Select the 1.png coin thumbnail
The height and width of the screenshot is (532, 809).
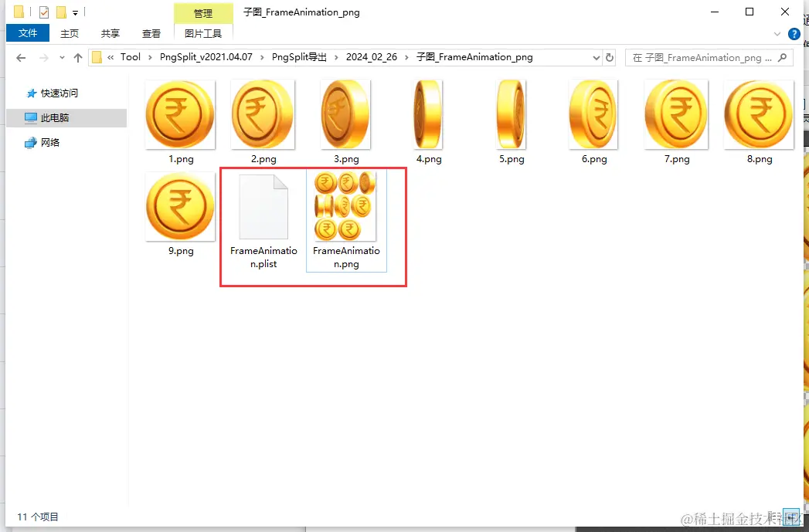point(180,114)
